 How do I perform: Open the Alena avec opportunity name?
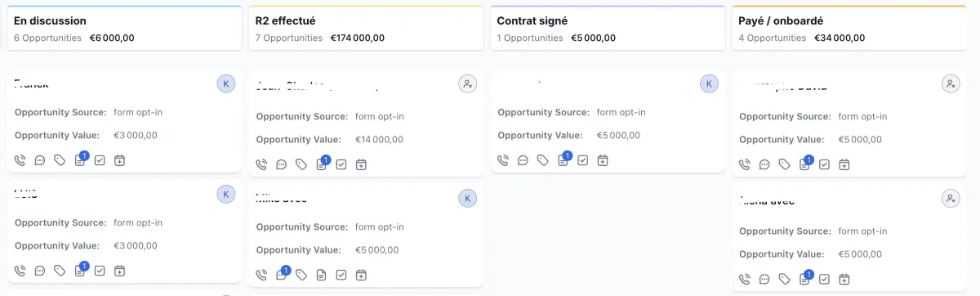coord(767,200)
